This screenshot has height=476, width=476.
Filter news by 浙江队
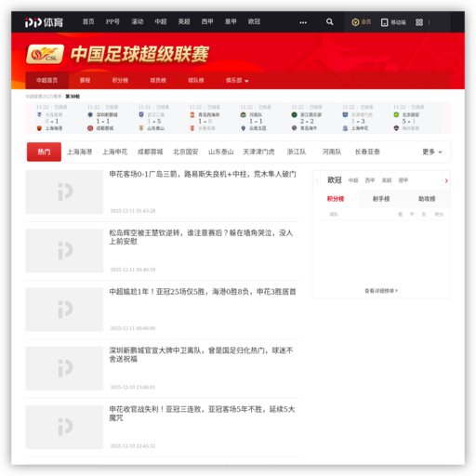click(x=297, y=152)
